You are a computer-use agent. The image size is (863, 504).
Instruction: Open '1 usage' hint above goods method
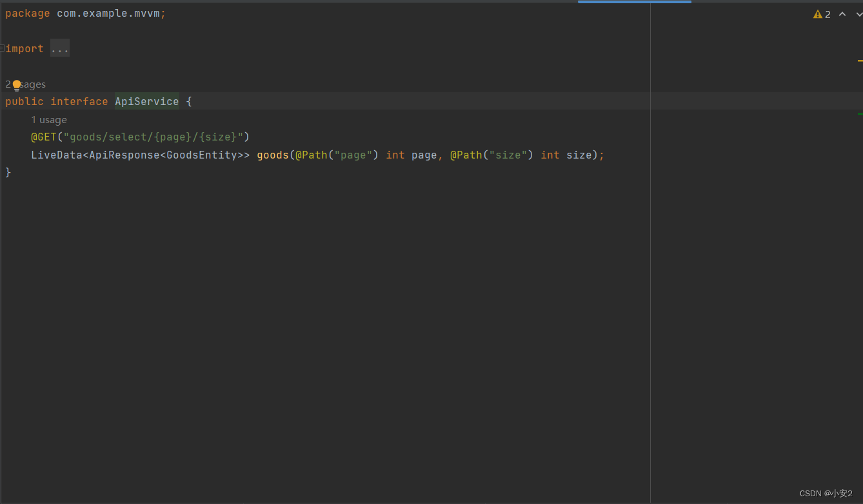tap(49, 119)
